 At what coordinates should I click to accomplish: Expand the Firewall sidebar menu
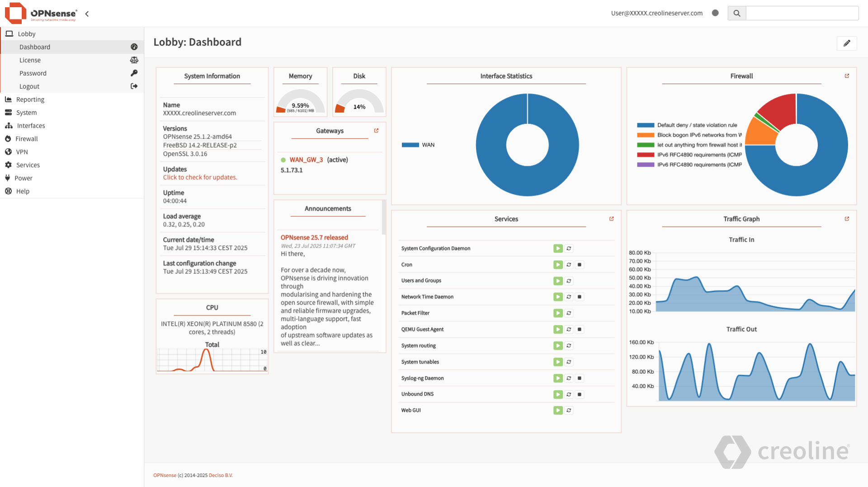[x=72, y=139]
